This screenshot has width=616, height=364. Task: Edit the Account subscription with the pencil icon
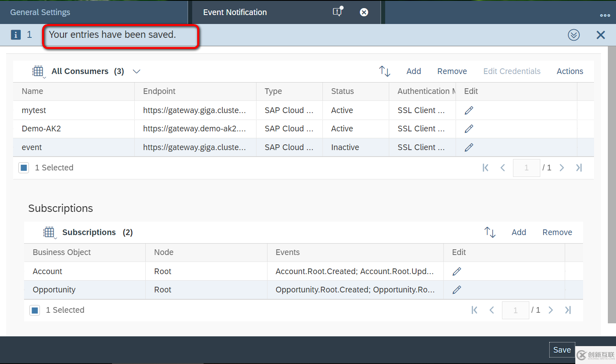(x=456, y=271)
